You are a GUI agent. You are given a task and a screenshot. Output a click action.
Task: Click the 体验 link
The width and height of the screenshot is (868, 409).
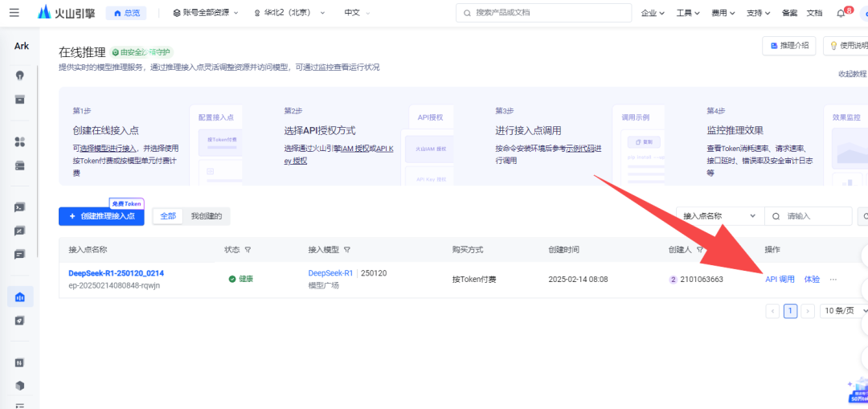(812, 280)
